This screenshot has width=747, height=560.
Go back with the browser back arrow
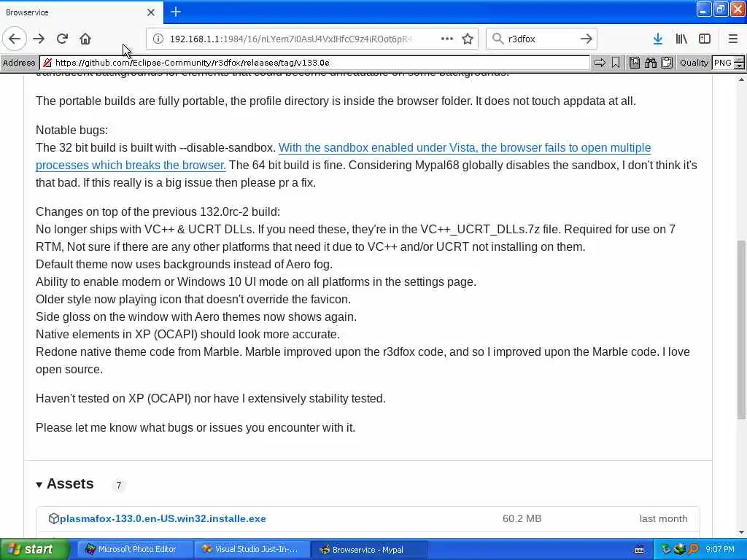15,39
